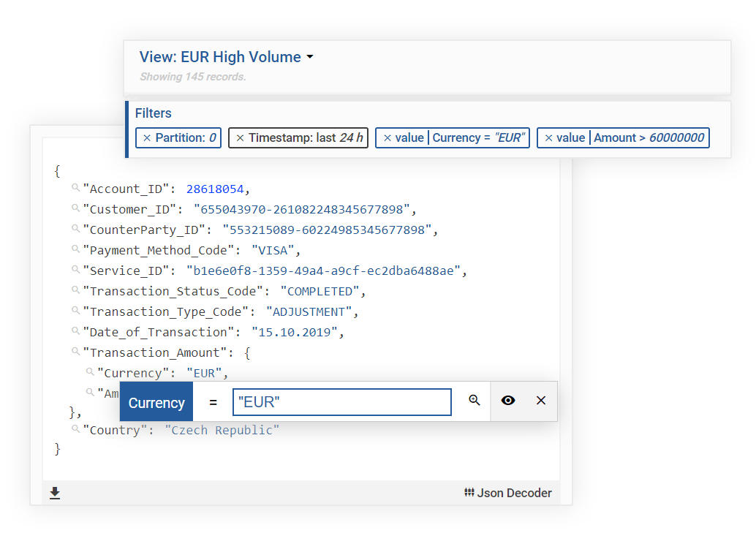This screenshot has height=533, width=756.
Task: Click the "Czech Republic" country value
Action: pyautogui.click(x=222, y=430)
